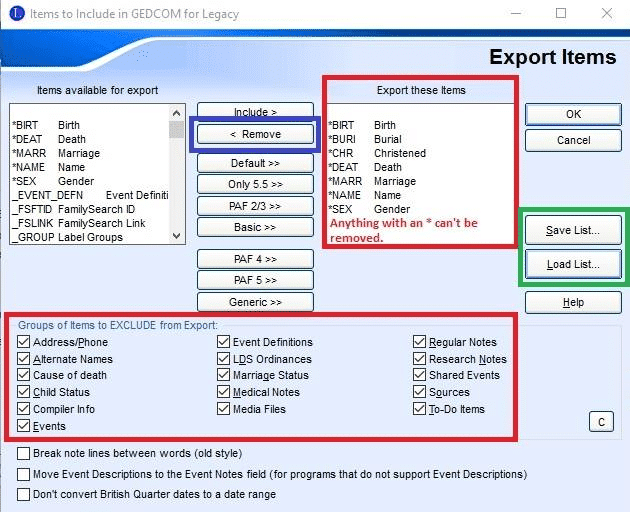Select *NAME Name in available items
The image size is (630, 512).
[89, 167]
